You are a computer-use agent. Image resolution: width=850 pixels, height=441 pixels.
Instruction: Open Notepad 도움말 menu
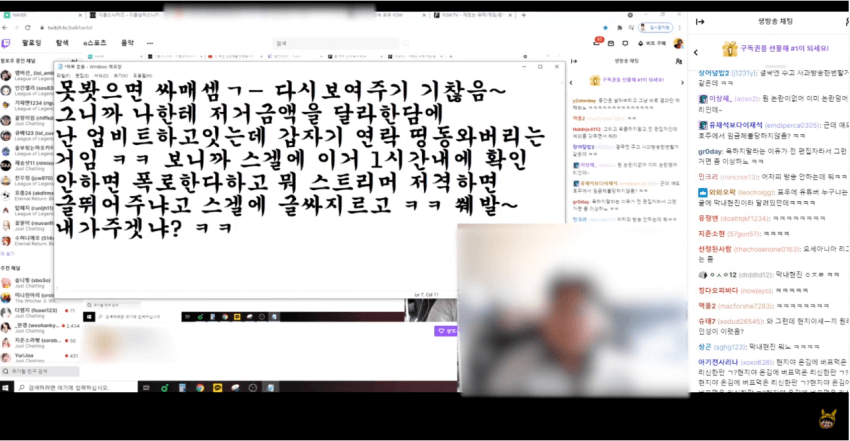143,76
